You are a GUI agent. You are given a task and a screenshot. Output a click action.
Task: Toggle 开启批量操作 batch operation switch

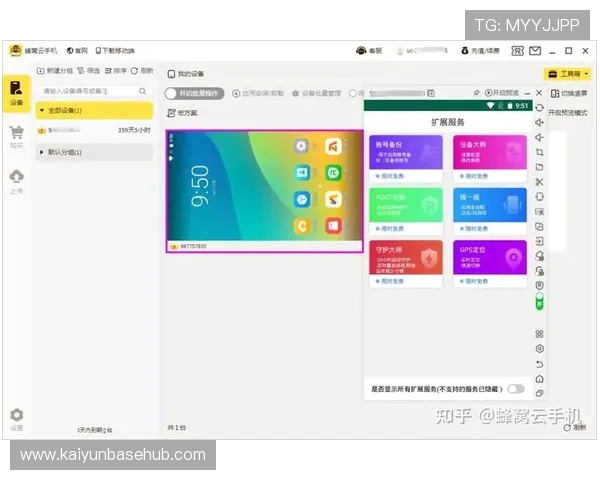tap(194, 93)
